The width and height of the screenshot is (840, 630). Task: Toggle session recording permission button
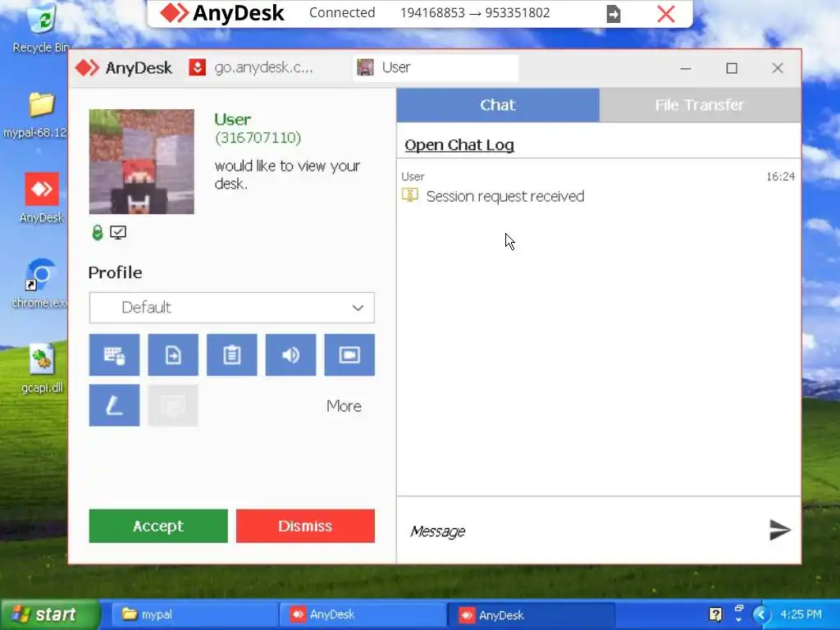[x=349, y=354]
